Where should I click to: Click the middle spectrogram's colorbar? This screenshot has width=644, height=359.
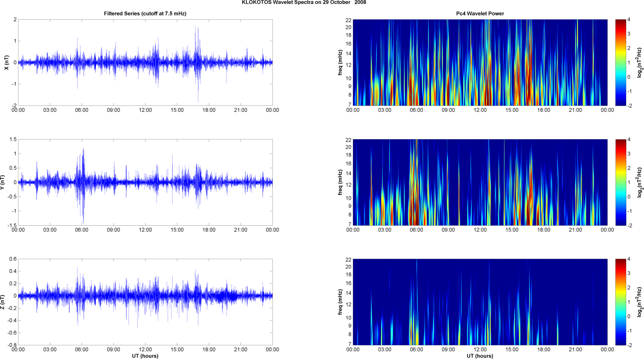tap(620, 182)
